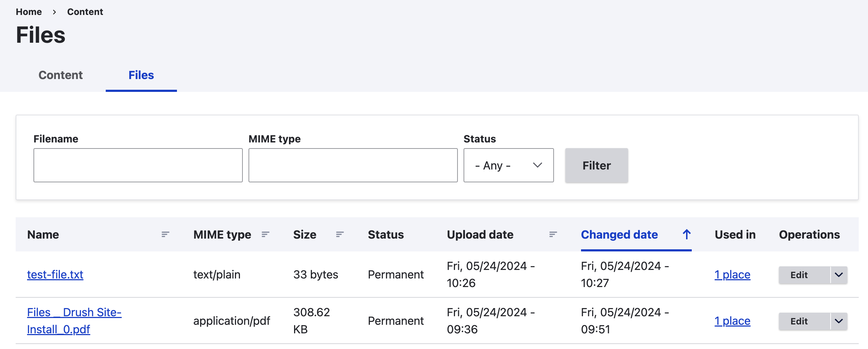Click the chevron inside the Status selector
The height and width of the screenshot is (349, 868).
537,165
